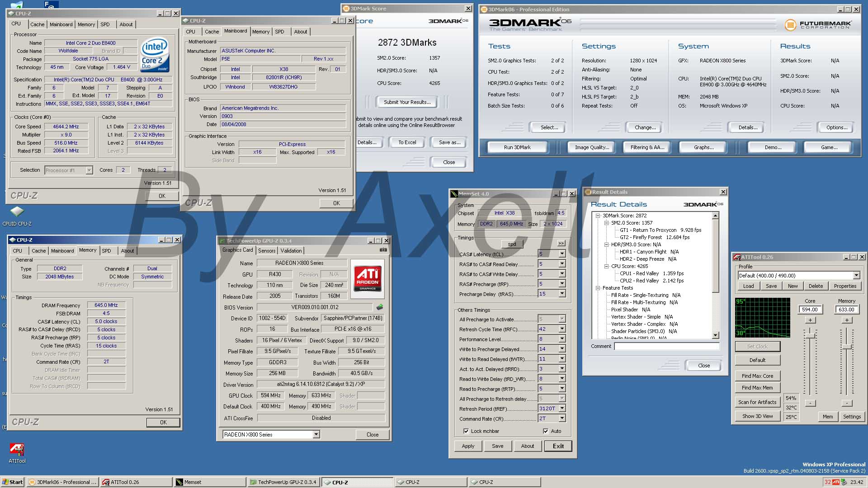Click Show 3D View in ATITool
The height and width of the screenshot is (488, 868).
tap(757, 416)
